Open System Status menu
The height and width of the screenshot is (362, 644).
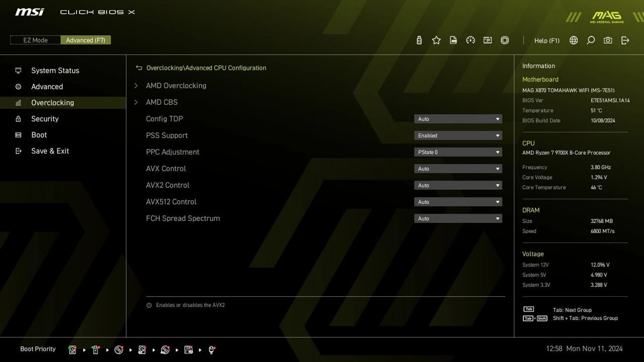coord(55,70)
